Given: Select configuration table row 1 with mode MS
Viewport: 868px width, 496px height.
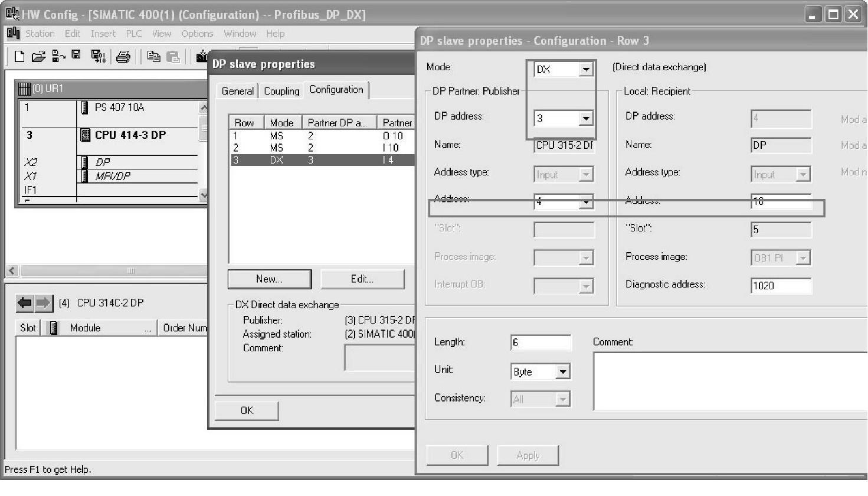Looking at the screenshot, I should (322, 136).
